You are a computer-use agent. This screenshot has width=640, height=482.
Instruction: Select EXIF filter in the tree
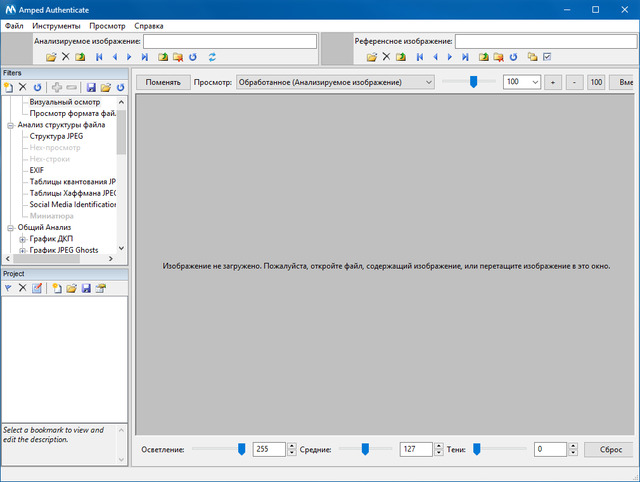pos(37,170)
